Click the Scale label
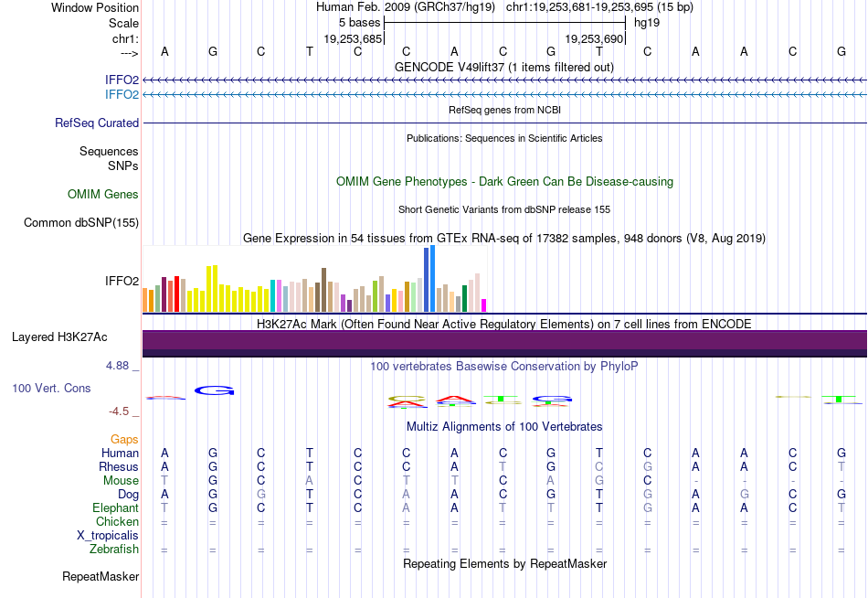868x598 pixels. click(x=124, y=23)
